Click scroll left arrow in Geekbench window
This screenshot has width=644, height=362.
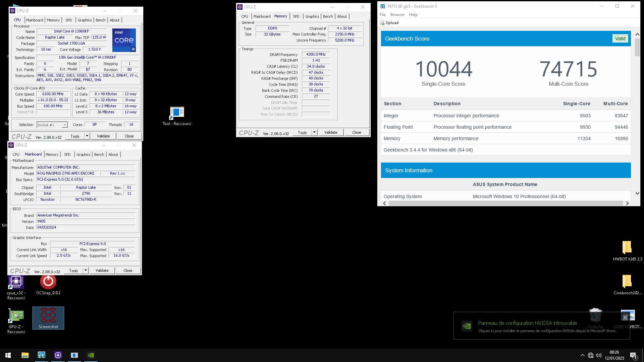384,203
